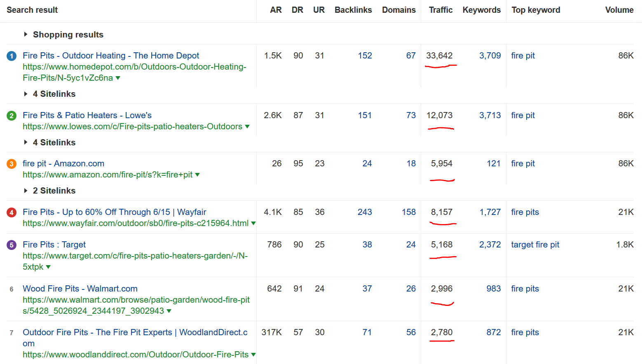This screenshot has height=364, width=642.
Task: Visit the wayfair.com green URL
Action: [136, 223]
